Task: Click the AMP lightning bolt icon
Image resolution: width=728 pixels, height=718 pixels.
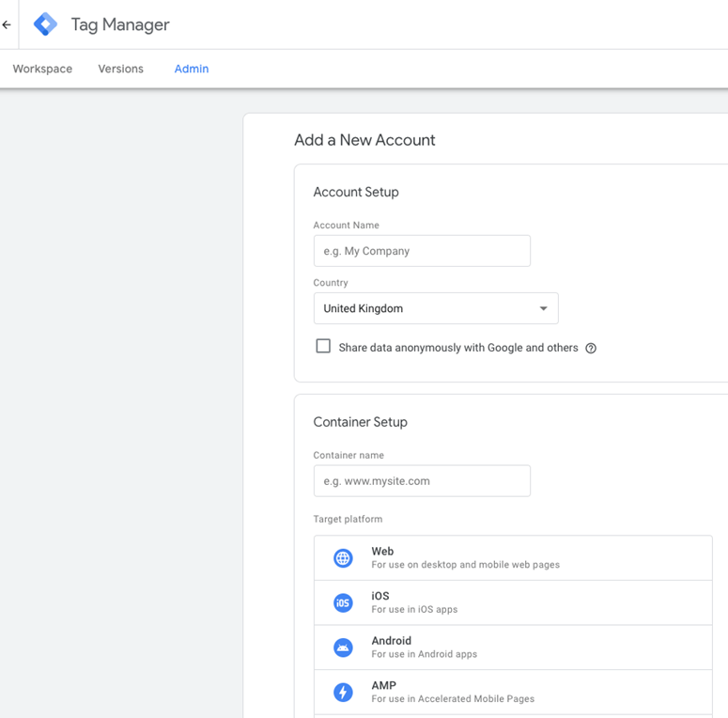Action: coord(343,693)
